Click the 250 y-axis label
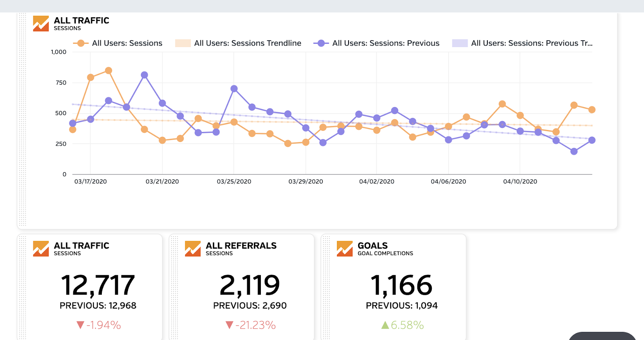 61,144
